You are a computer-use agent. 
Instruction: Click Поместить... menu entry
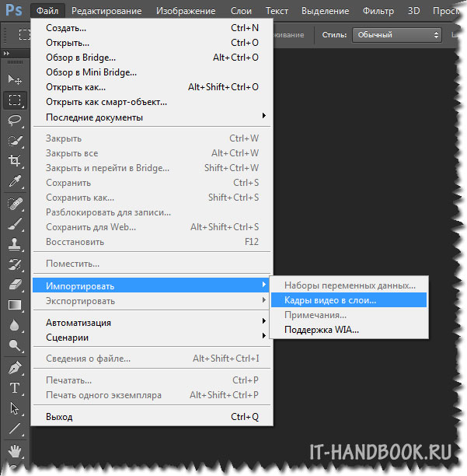[x=152, y=263]
